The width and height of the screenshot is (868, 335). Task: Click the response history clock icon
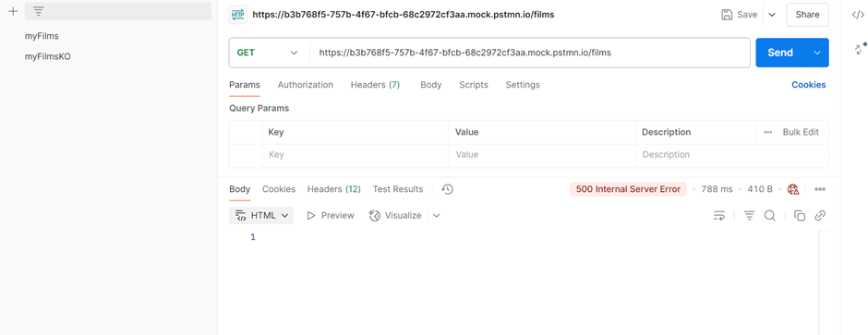447,189
